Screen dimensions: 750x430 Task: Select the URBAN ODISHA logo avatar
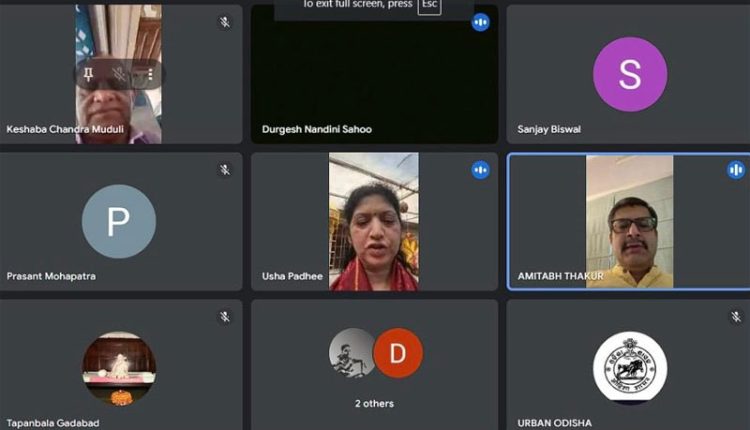tap(629, 368)
